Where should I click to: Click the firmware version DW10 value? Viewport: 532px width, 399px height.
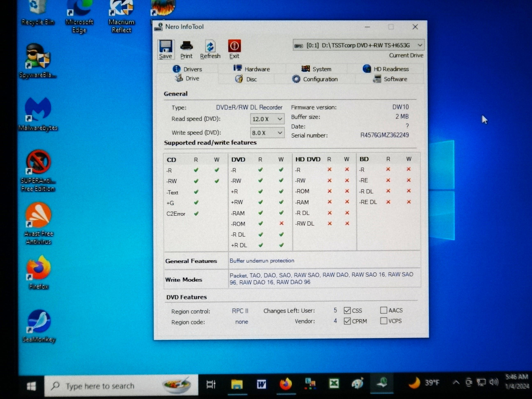point(400,107)
